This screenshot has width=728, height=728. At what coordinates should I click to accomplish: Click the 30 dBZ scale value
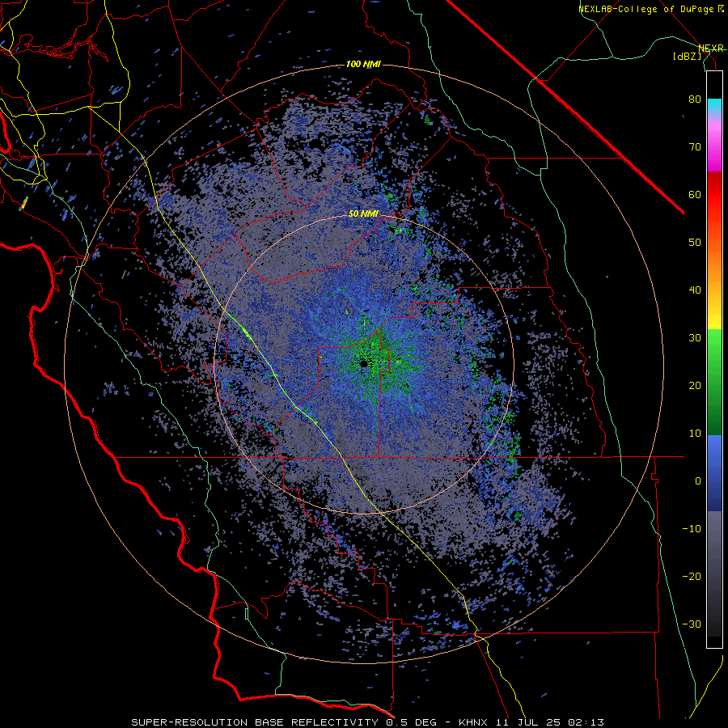tap(695, 338)
